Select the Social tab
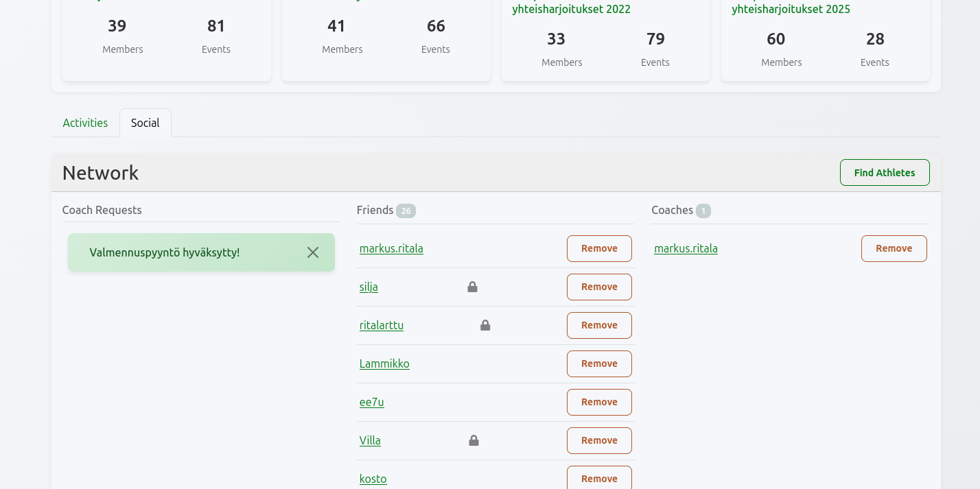This screenshot has width=980, height=489. click(145, 123)
